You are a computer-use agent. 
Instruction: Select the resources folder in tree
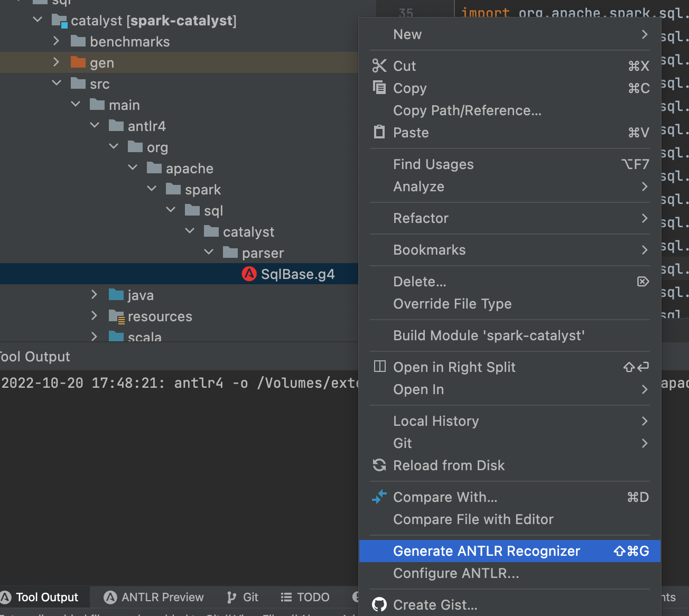point(160,316)
